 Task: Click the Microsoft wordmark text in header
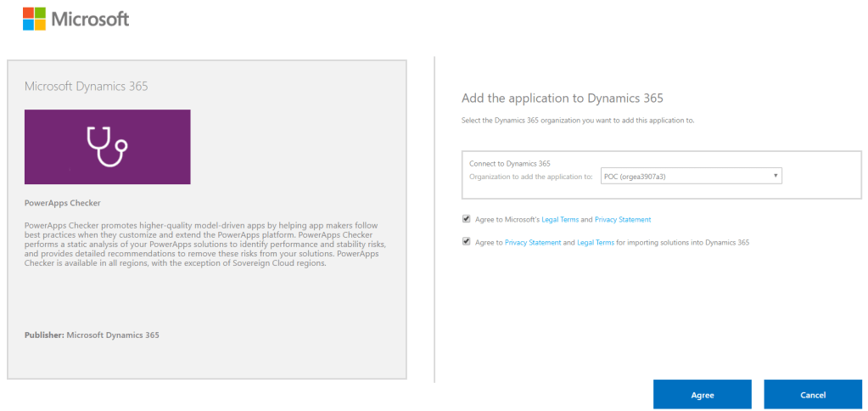coord(91,19)
